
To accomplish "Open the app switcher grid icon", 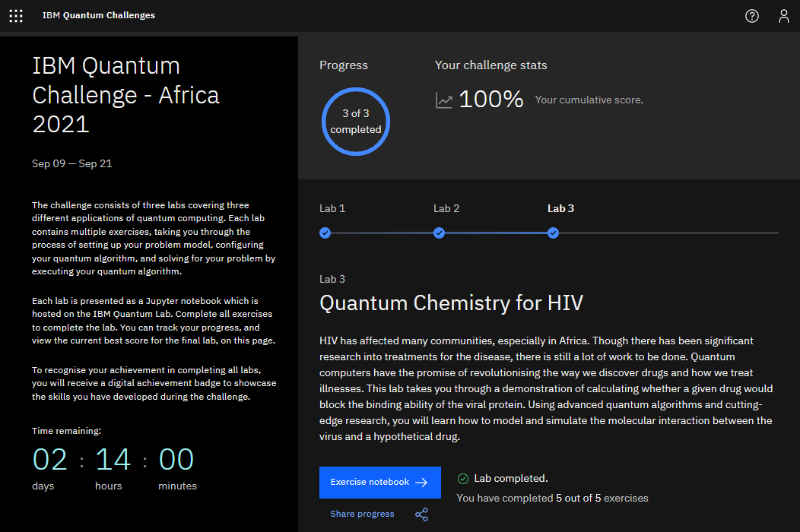I will (16, 16).
